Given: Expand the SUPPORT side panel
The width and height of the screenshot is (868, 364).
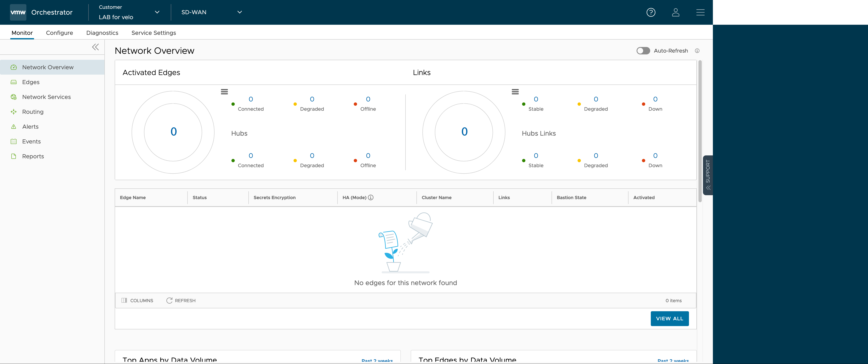Looking at the screenshot, I should [x=708, y=175].
